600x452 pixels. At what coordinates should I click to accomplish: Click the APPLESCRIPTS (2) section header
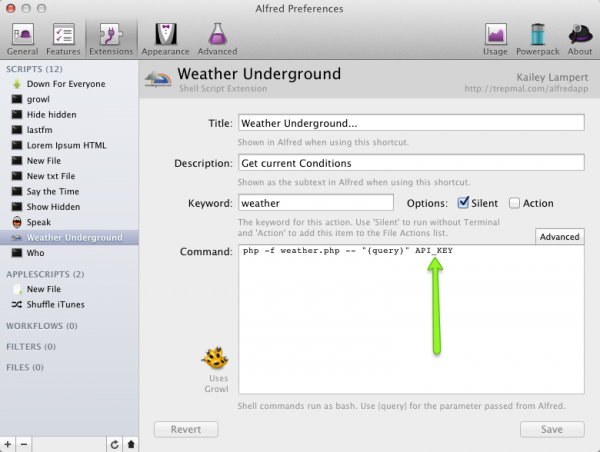coord(45,274)
